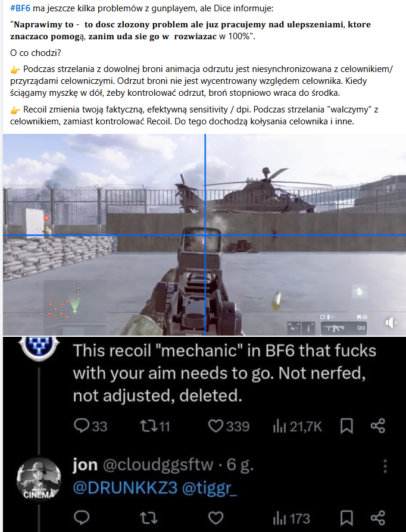
Task: Open the @DRUNKKZ3 mention
Action: tap(125, 488)
